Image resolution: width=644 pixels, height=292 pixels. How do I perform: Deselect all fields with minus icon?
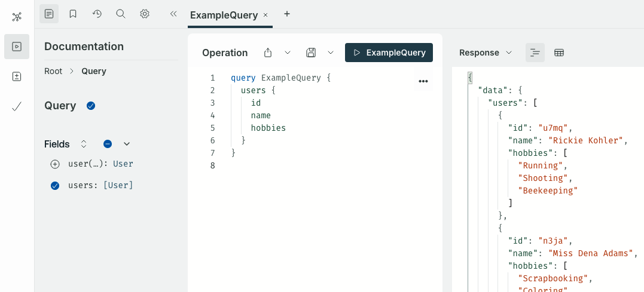108,144
